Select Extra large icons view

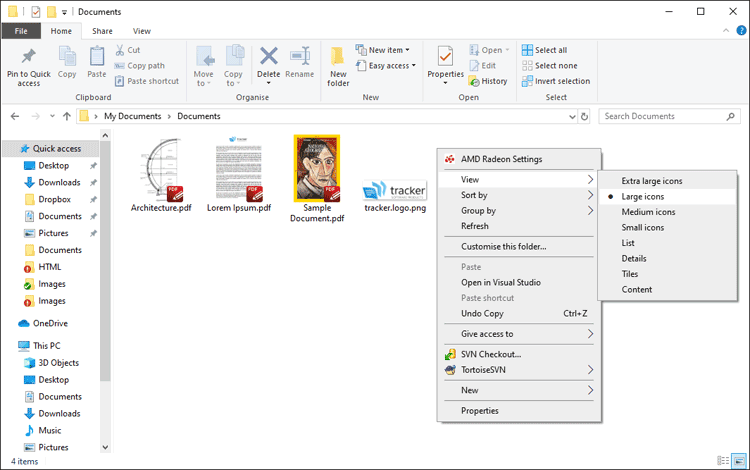point(667,181)
